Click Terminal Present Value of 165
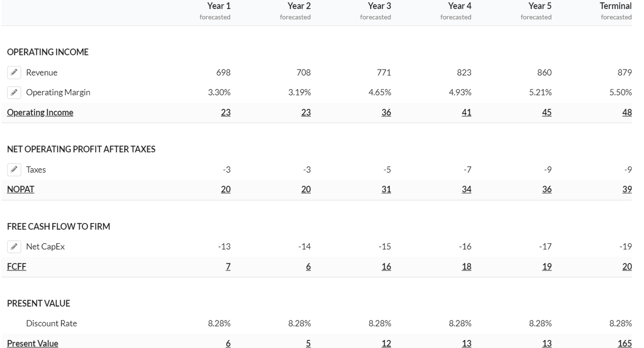The height and width of the screenshot is (348, 644). click(x=624, y=343)
